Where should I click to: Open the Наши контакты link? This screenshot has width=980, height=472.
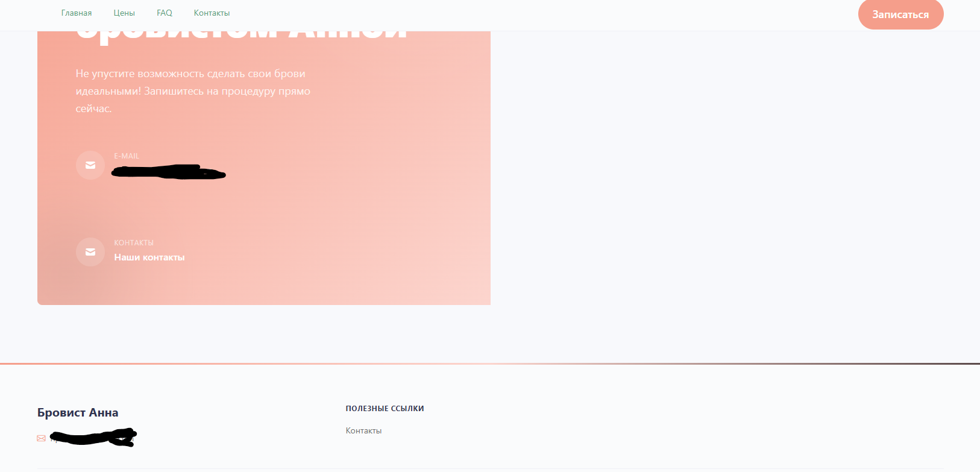pos(149,257)
